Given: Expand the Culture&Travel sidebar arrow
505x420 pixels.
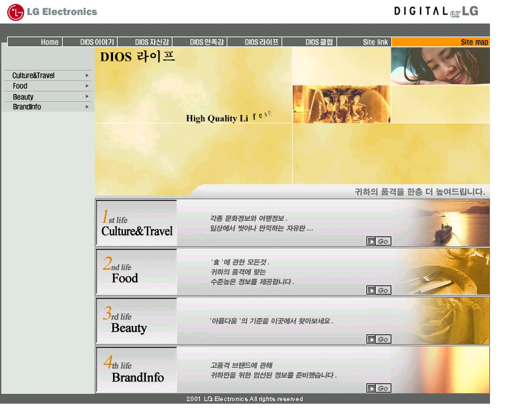Looking at the screenshot, I should point(87,75).
